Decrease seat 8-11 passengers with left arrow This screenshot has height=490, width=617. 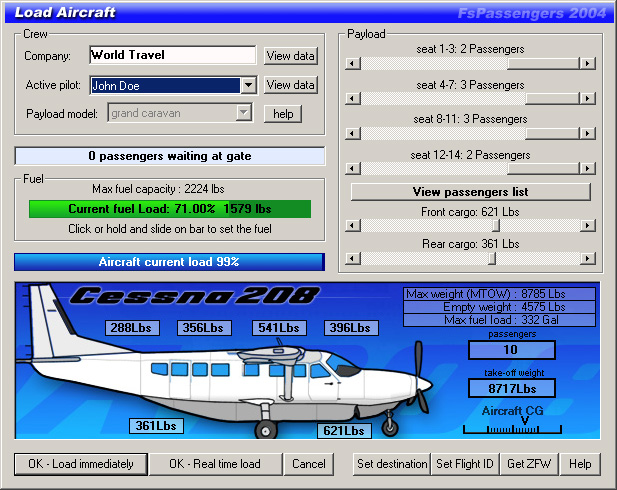(x=353, y=133)
